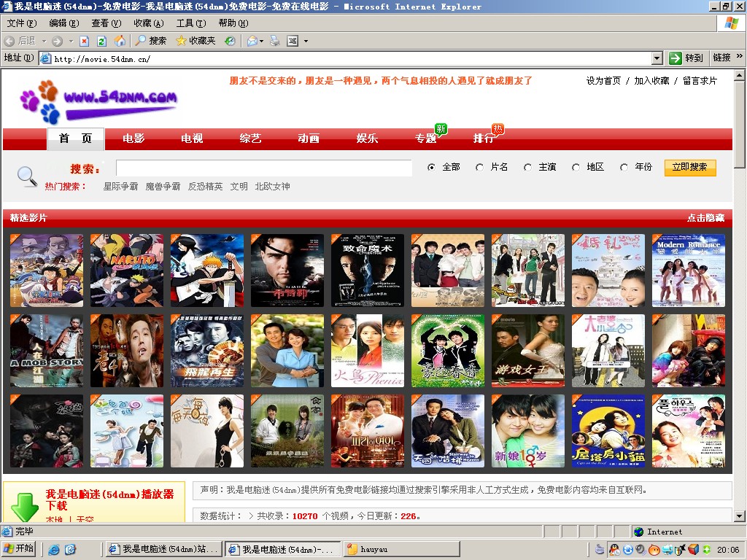Open the 文件(F) menu
This screenshot has width=747, height=560.
click(x=21, y=23)
